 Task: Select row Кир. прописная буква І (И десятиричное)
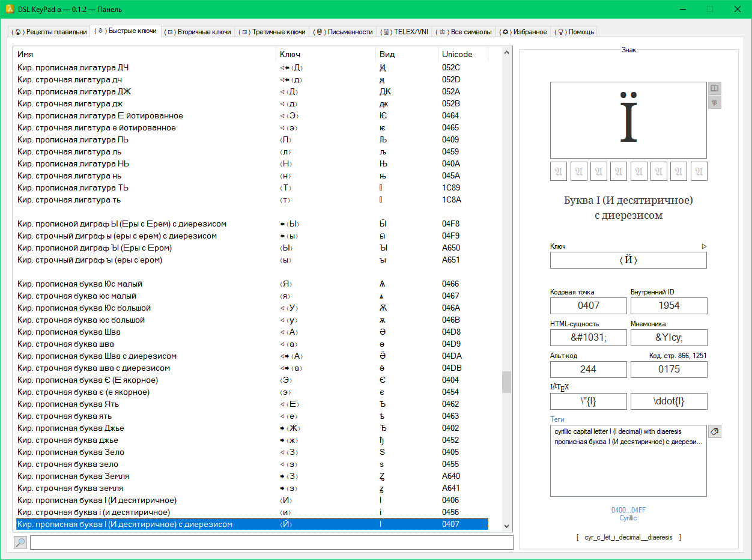click(252, 500)
